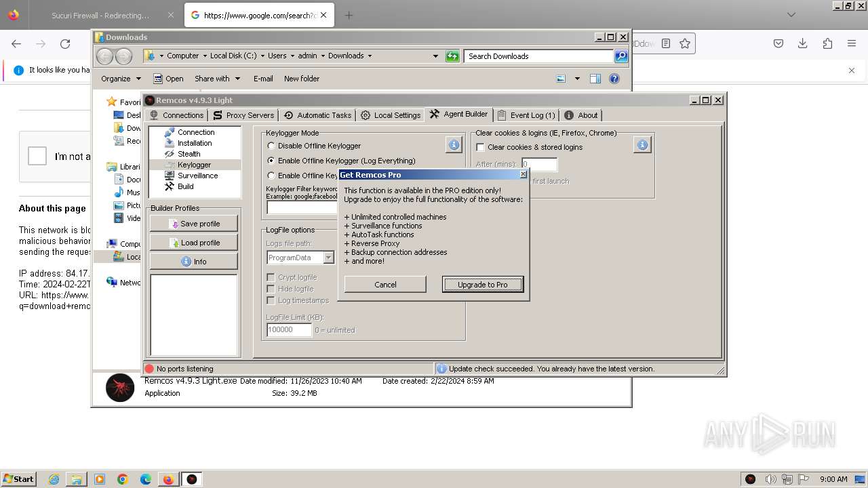Click Keylogger Filter keywords field

coord(302,207)
